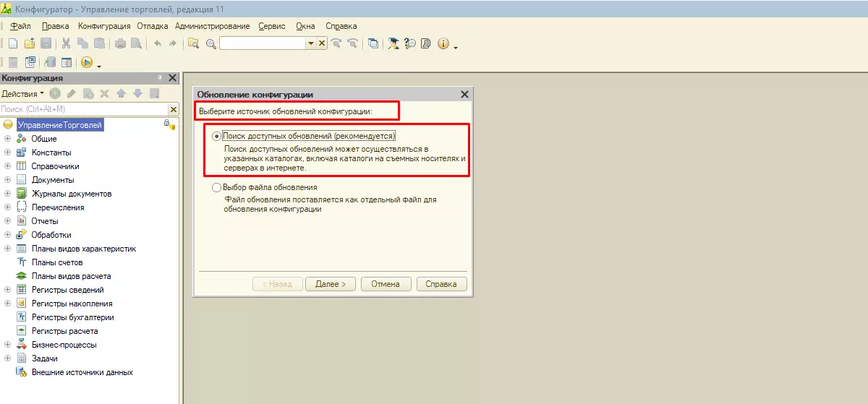
Task: Select the Регистры бухгалтерии tree item
Action: point(72,317)
